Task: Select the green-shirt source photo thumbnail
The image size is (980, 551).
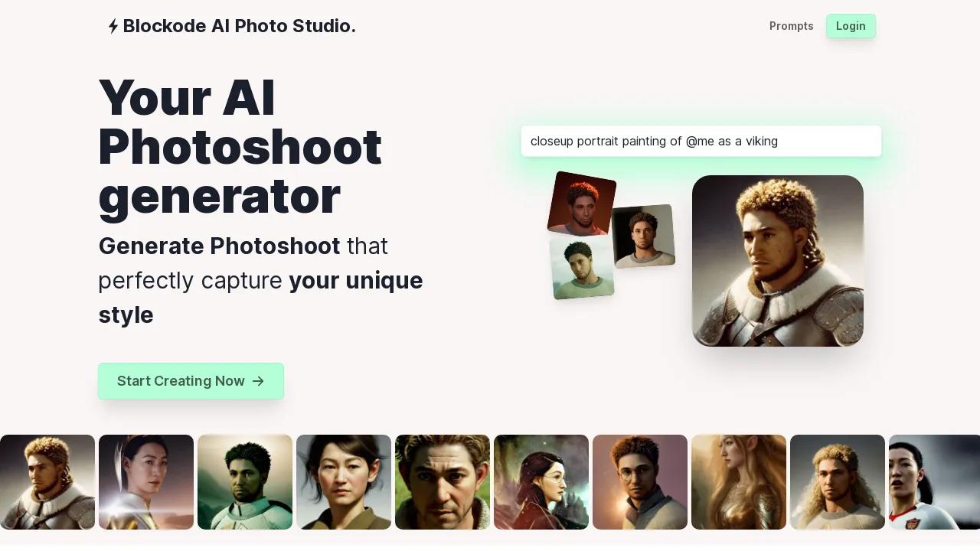Action: click(x=582, y=267)
